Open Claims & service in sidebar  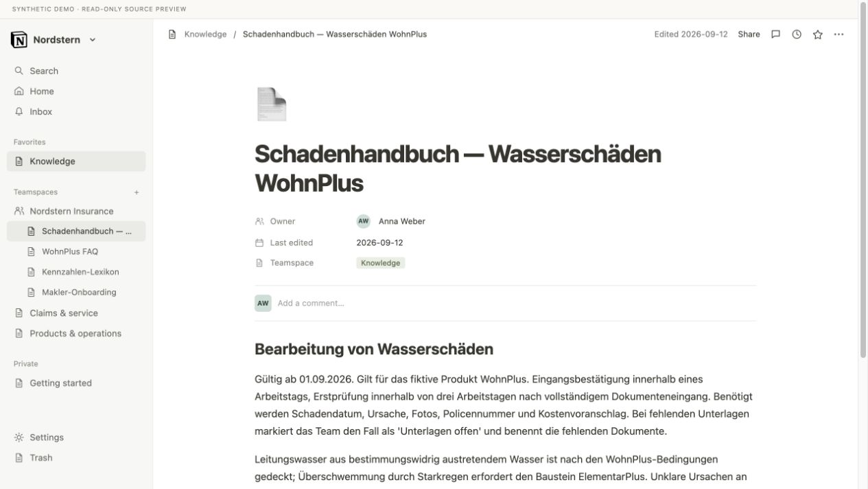coord(76,313)
